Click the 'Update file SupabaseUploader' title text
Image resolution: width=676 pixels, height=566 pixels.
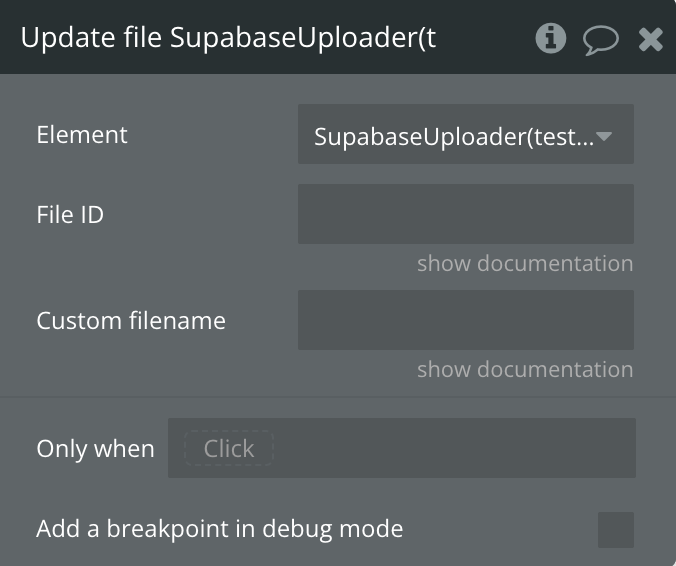228,39
